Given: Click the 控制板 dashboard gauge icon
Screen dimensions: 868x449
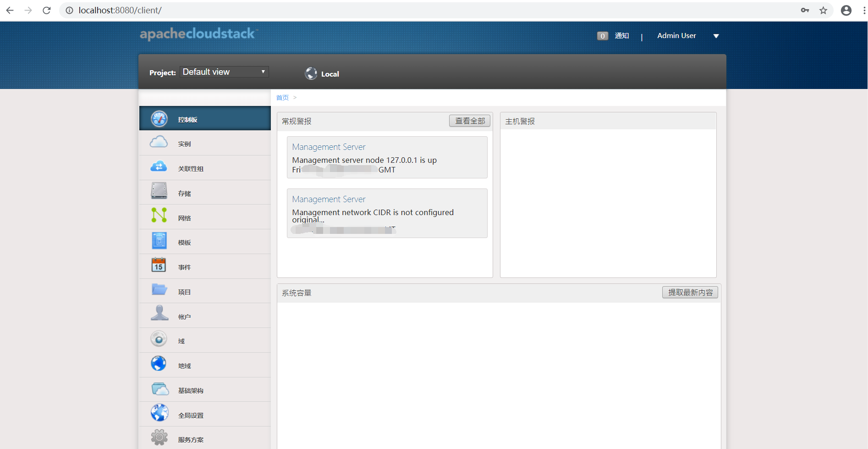Looking at the screenshot, I should [159, 119].
